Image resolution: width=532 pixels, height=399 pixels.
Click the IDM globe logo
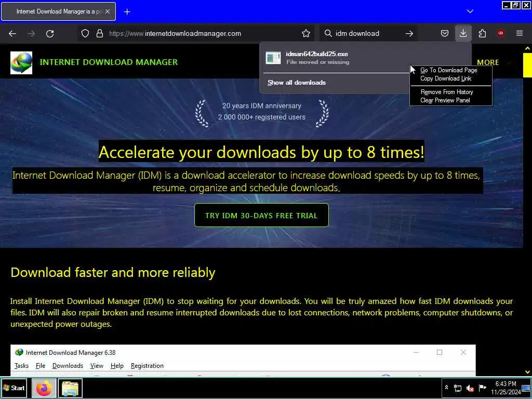click(21, 63)
